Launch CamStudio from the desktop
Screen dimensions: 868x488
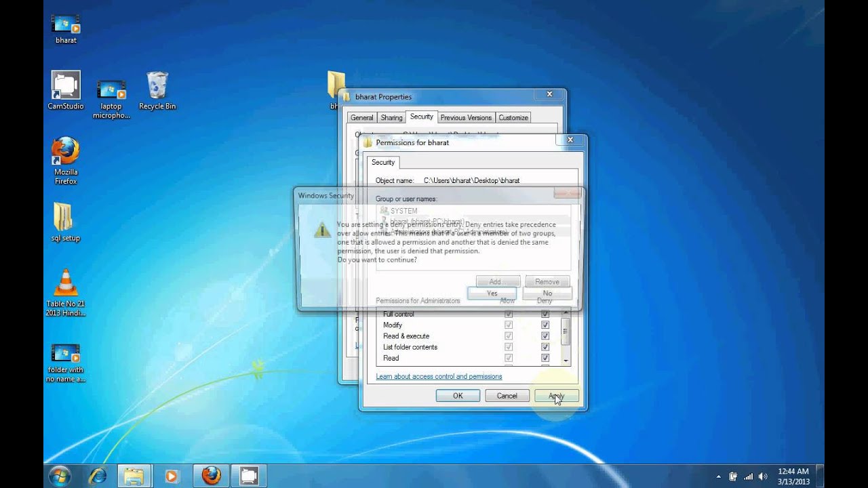click(66, 90)
